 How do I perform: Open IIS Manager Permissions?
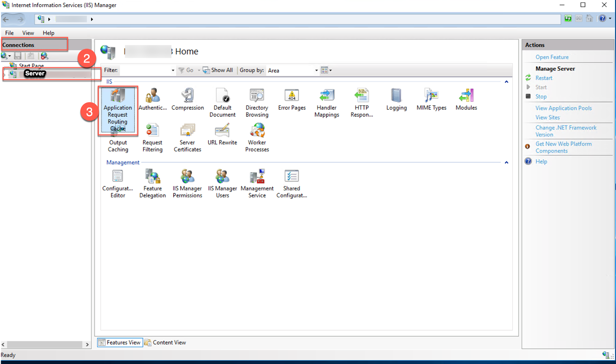[x=187, y=184]
